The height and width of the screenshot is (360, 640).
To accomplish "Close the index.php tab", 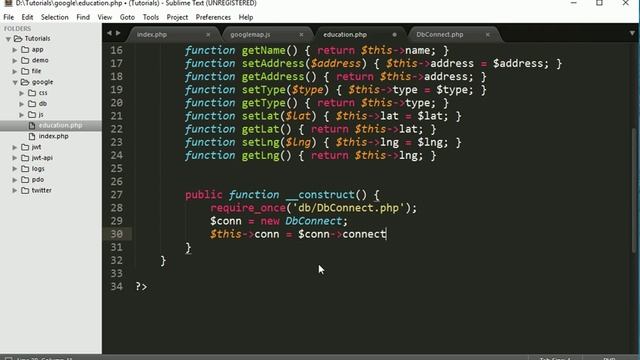I will (x=208, y=35).
